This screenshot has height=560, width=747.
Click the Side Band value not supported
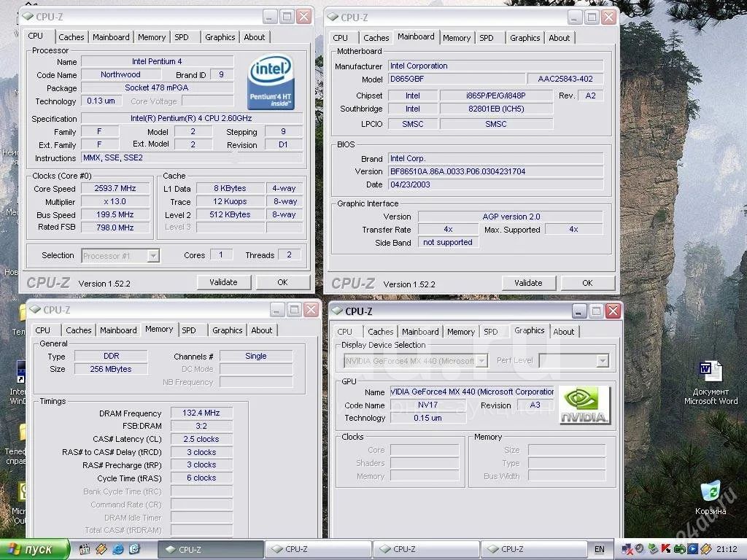pyautogui.click(x=448, y=242)
